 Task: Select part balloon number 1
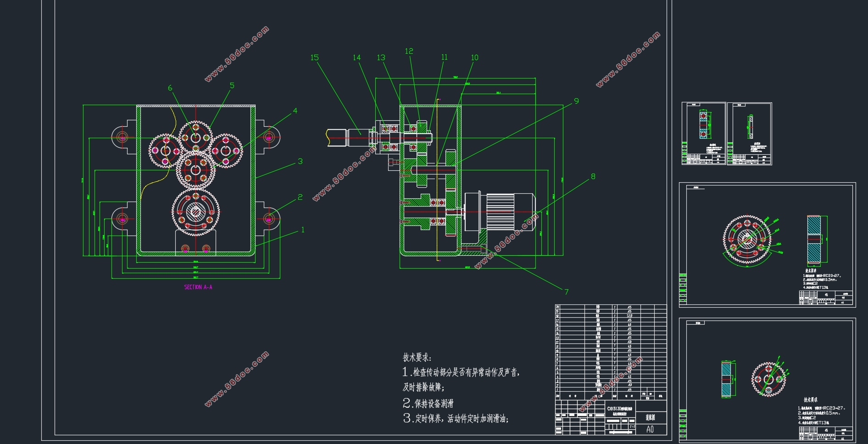[x=302, y=230]
